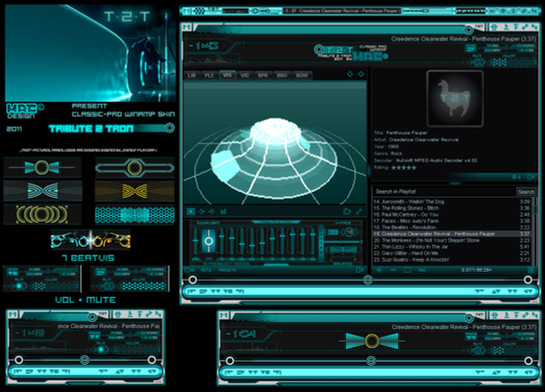
Task: Click the equalizer preamp slider knob
Action: point(209,241)
